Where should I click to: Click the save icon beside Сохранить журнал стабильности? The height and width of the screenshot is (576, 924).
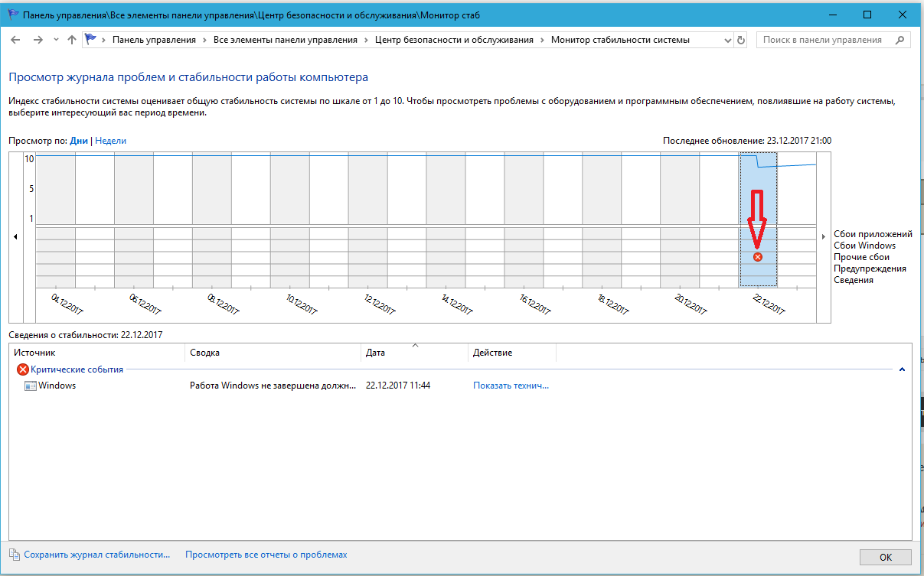(14, 555)
